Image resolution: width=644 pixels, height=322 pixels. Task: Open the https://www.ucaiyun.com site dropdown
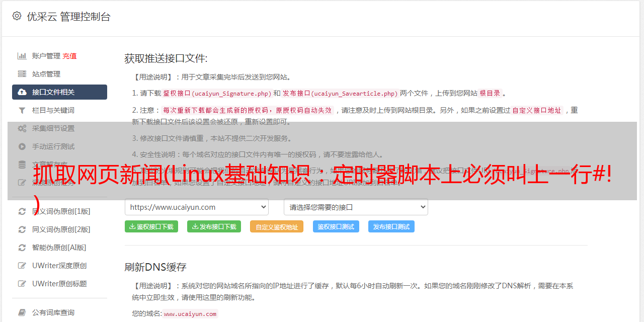[196, 207]
